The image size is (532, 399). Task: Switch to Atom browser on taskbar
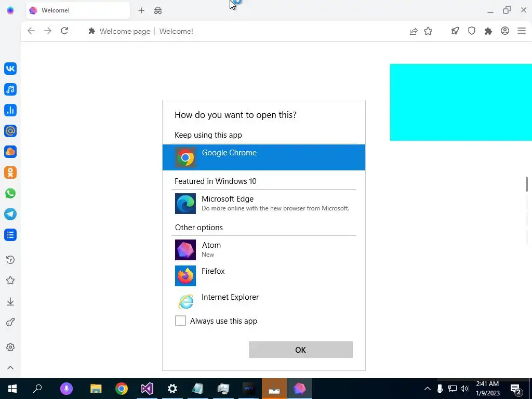tap(300, 389)
